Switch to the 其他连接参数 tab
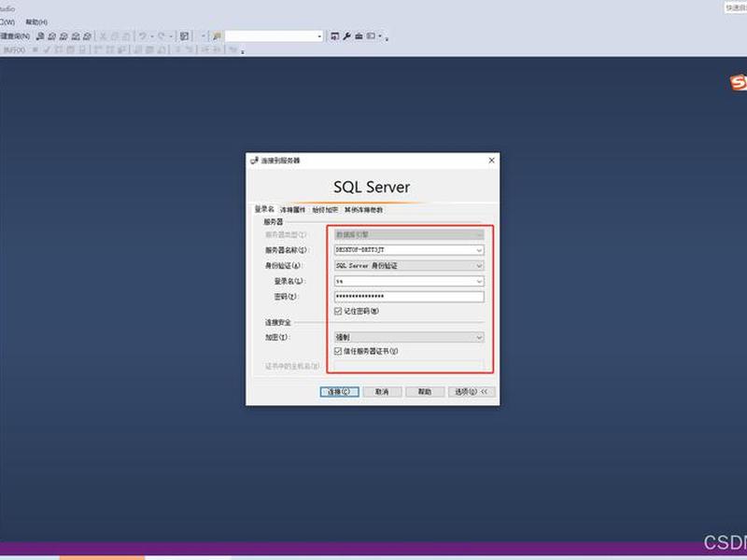Image resolution: width=747 pixels, height=560 pixels. click(363, 209)
